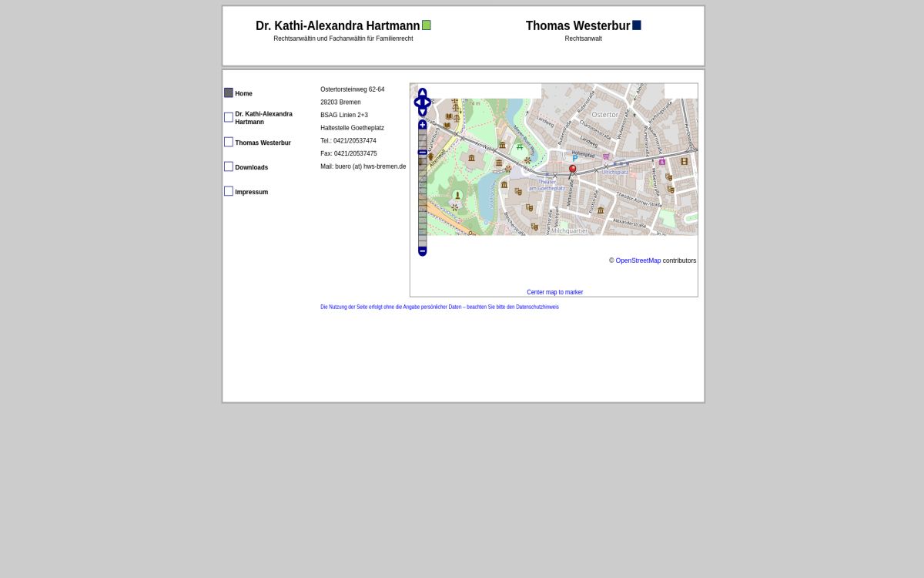This screenshot has width=924, height=578.
Task: Click the green square beside Hartmann heading
Action: (x=427, y=25)
